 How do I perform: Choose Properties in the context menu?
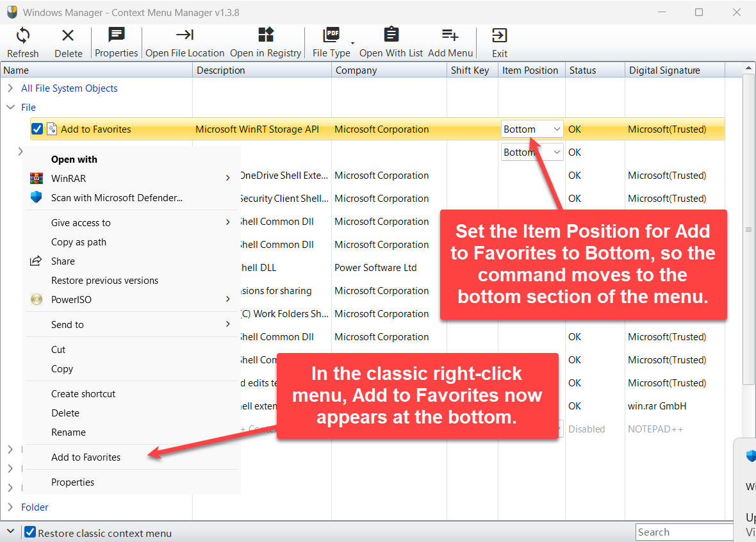131,482
